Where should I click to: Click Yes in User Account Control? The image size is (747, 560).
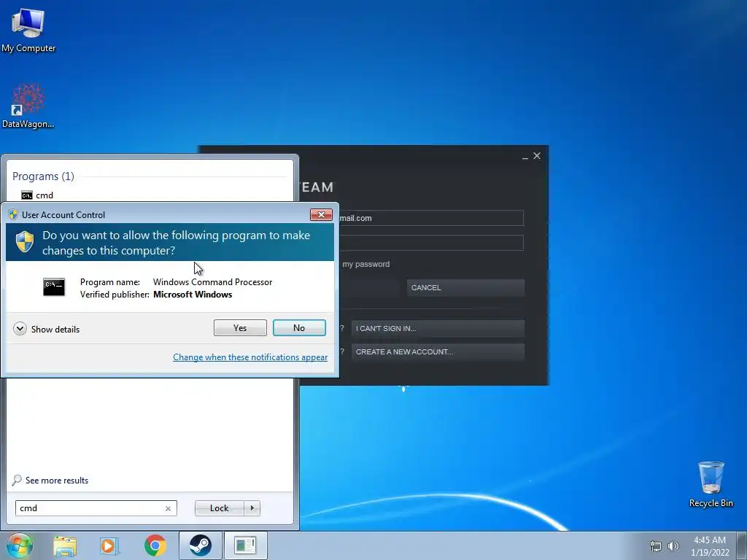[240, 327]
